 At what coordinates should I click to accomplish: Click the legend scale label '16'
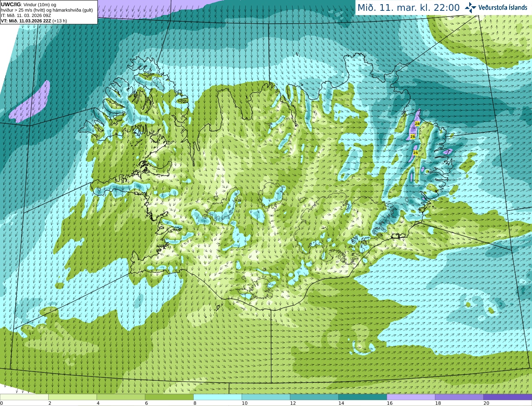click(x=389, y=403)
